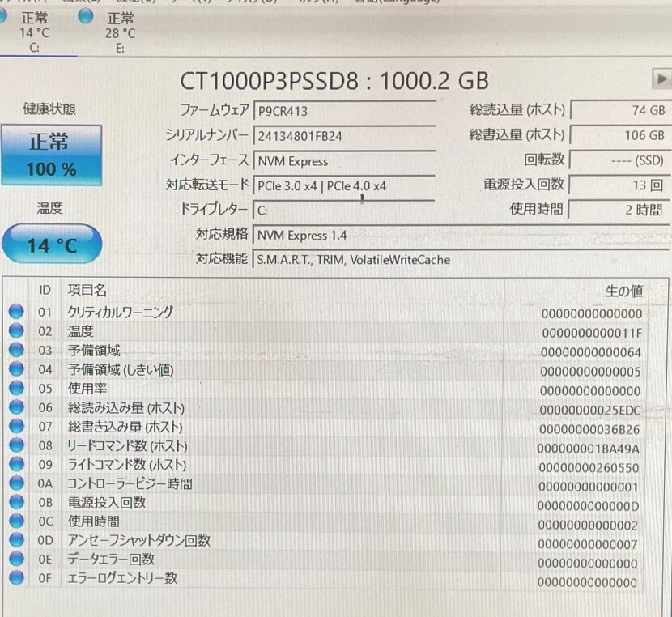Click the 生の値 column header
This screenshot has height=617, width=672.
tap(623, 291)
